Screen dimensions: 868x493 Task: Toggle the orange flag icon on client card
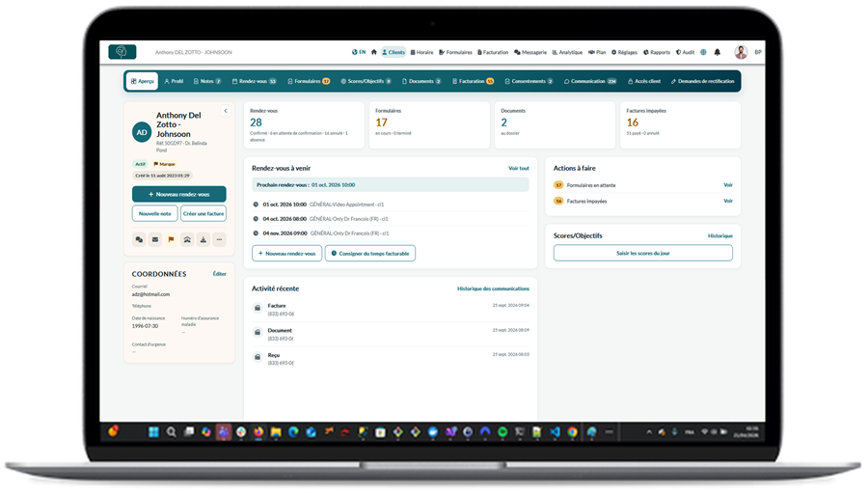click(171, 240)
